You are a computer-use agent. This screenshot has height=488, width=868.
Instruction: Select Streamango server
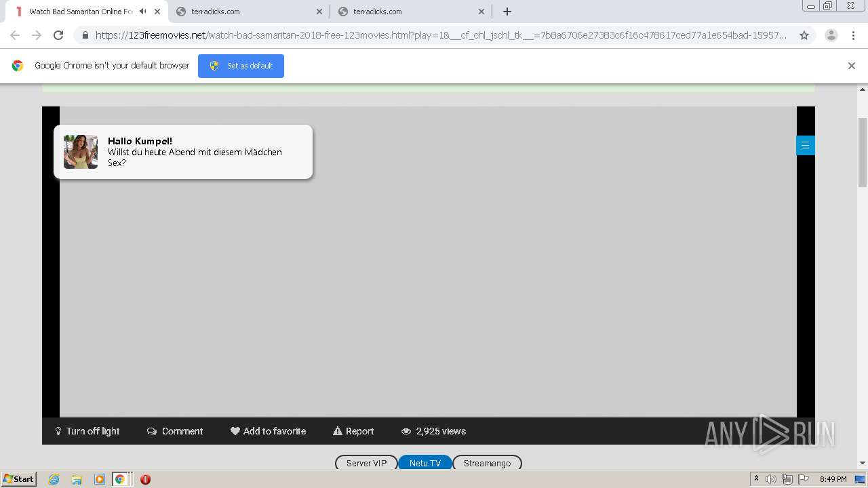[x=487, y=463]
